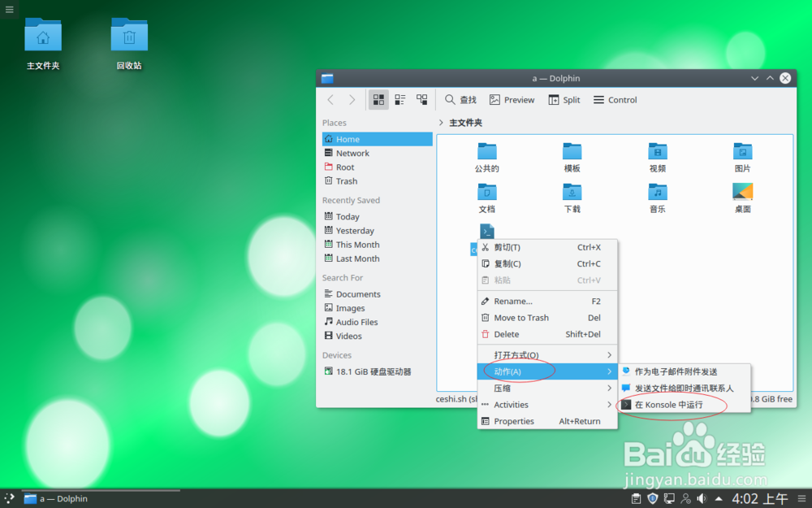Select Move to Trash in context menu

pos(520,317)
